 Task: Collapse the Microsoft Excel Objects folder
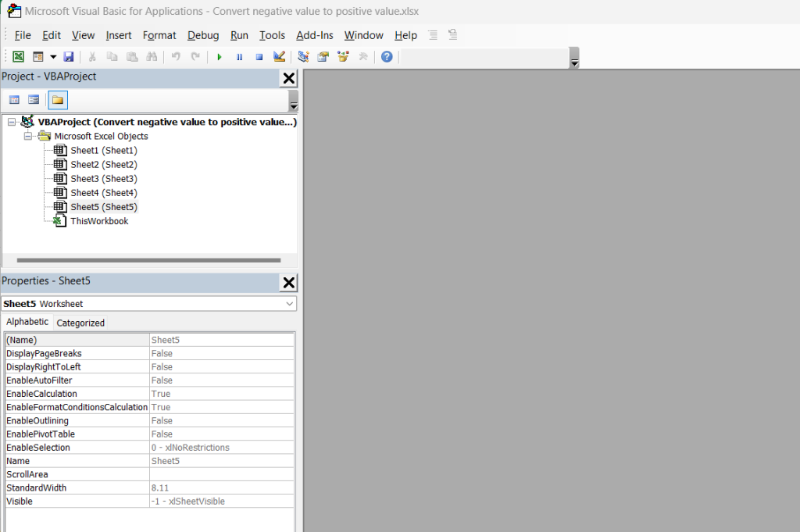coord(28,136)
